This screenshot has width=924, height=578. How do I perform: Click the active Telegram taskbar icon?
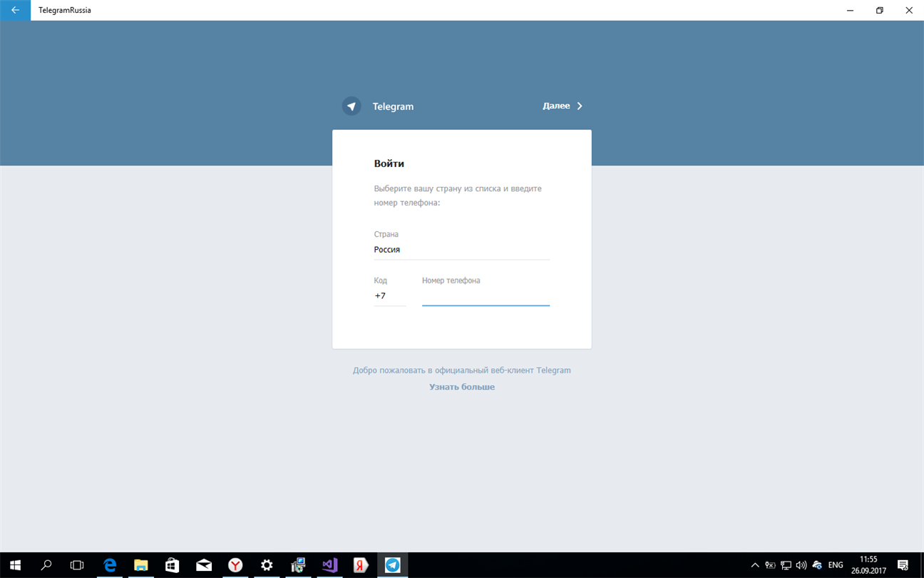click(x=392, y=565)
